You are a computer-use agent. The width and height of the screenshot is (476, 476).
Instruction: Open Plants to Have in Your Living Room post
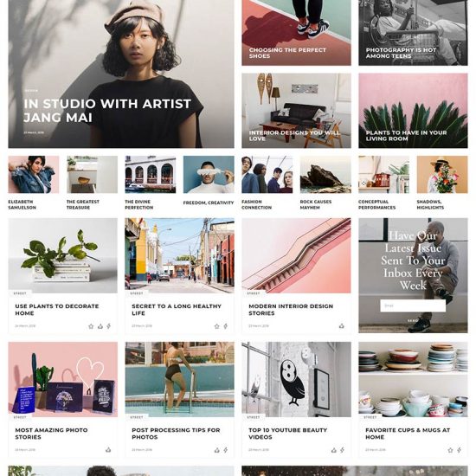click(406, 135)
